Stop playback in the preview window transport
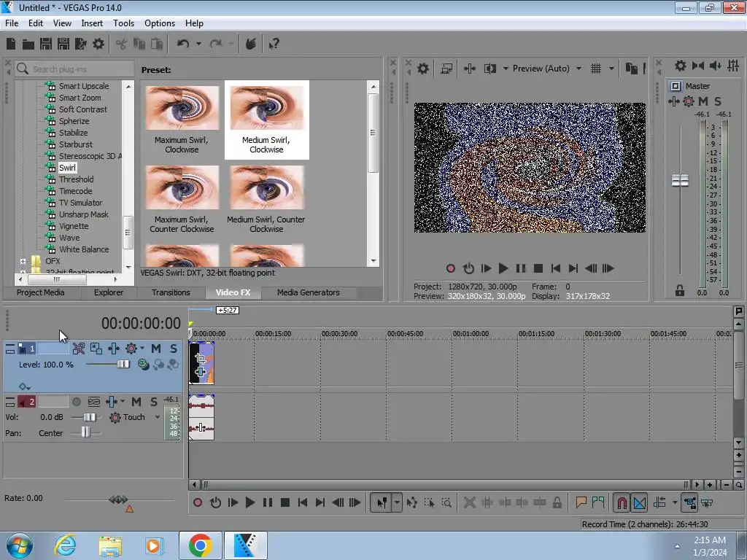The width and height of the screenshot is (747, 560). 538,268
